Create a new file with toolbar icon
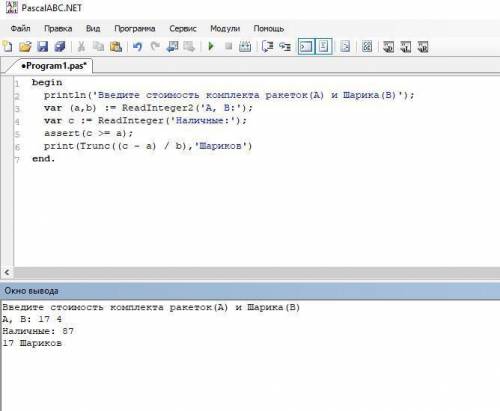 pos(8,46)
